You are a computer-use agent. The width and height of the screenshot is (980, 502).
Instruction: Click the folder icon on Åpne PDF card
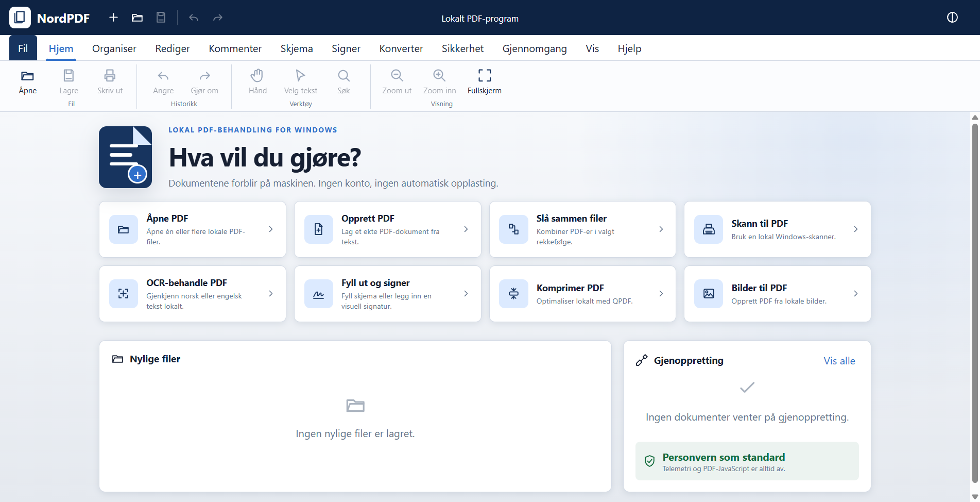coord(124,229)
